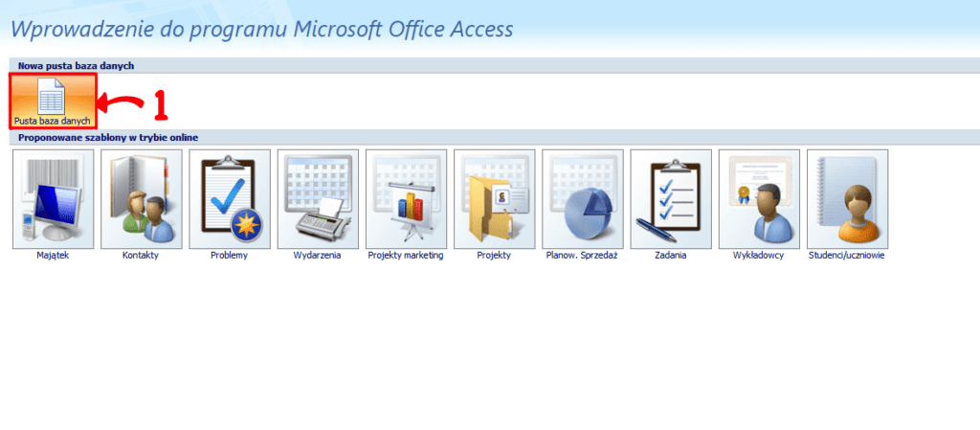Click the Projekty marketing label text

[x=406, y=256]
